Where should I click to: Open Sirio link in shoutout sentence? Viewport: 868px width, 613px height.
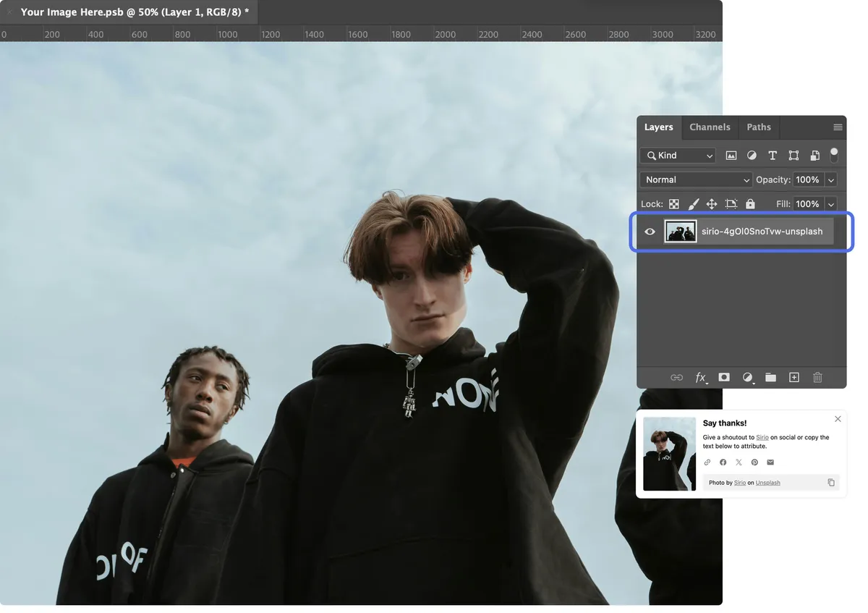[762, 438]
